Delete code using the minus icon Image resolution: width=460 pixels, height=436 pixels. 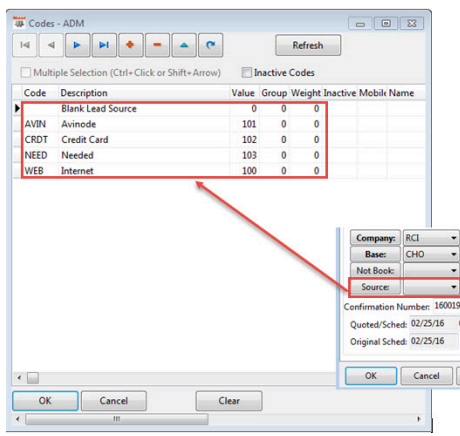coord(157,45)
